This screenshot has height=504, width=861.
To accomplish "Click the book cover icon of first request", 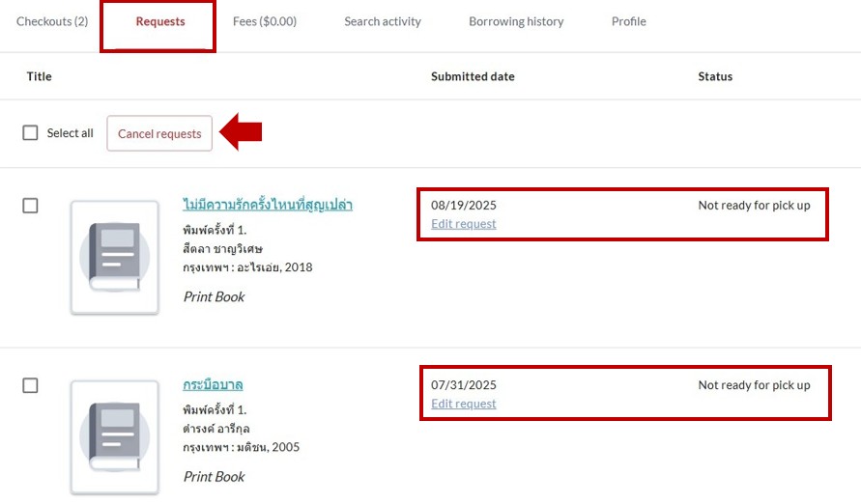I will pyautogui.click(x=114, y=257).
